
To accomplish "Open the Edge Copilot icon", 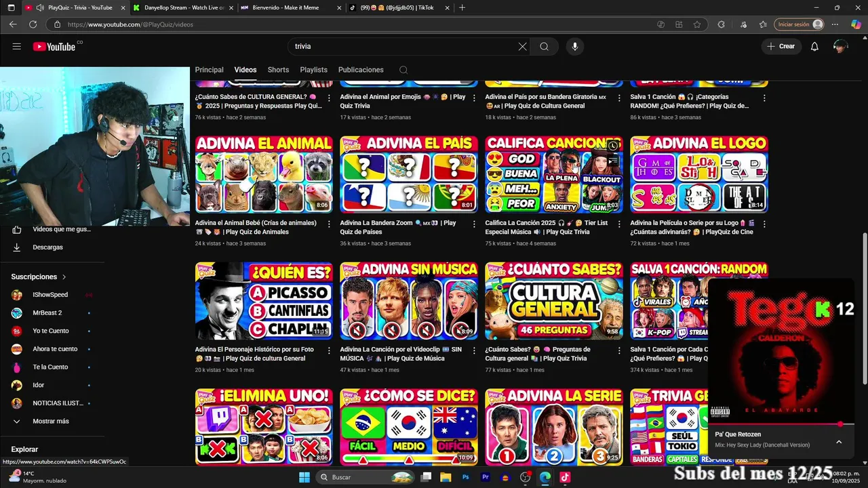I will coord(856,24).
